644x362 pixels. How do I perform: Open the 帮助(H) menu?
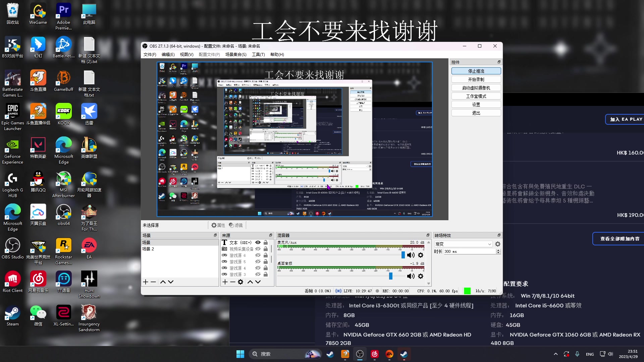click(277, 55)
